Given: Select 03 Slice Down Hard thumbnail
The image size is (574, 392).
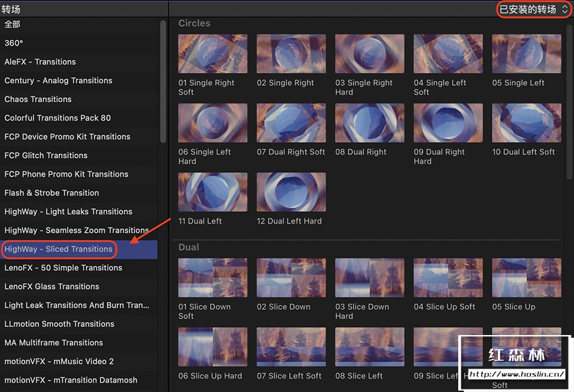Looking at the screenshot, I should click(x=370, y=277).
